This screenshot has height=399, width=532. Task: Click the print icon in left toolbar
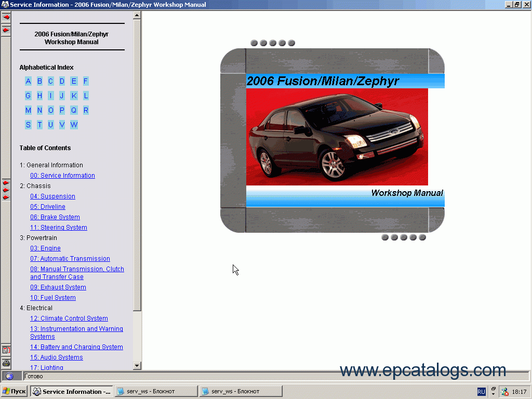(x=6, y=363)
